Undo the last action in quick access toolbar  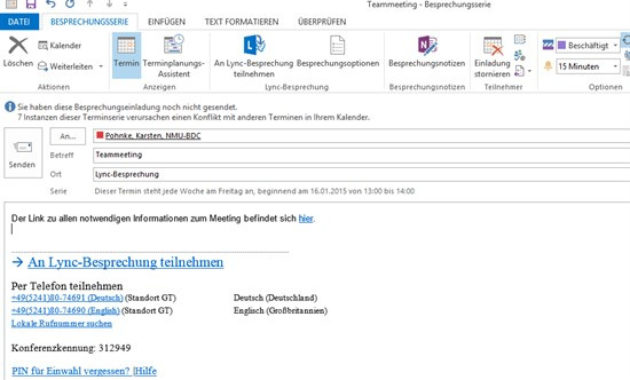51,4
